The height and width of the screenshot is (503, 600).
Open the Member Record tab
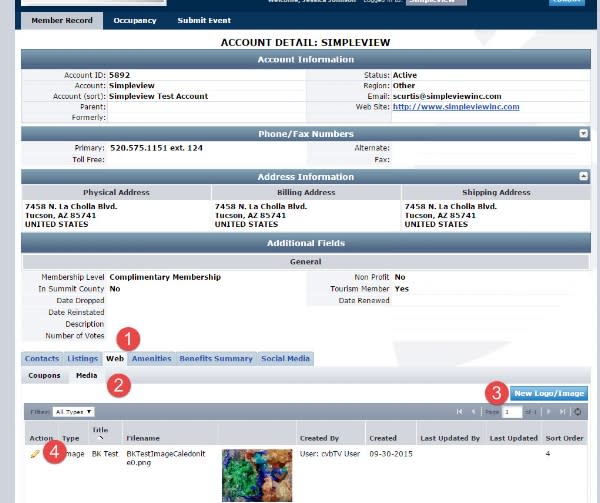[62, 20]
